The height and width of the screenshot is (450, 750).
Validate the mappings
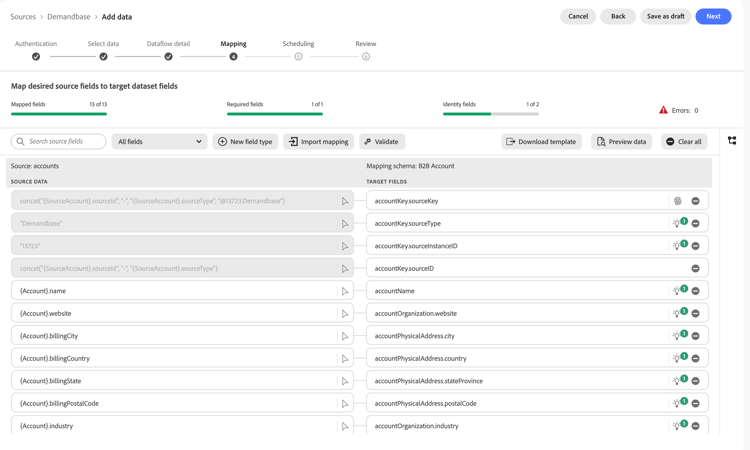tap(382, 142)
